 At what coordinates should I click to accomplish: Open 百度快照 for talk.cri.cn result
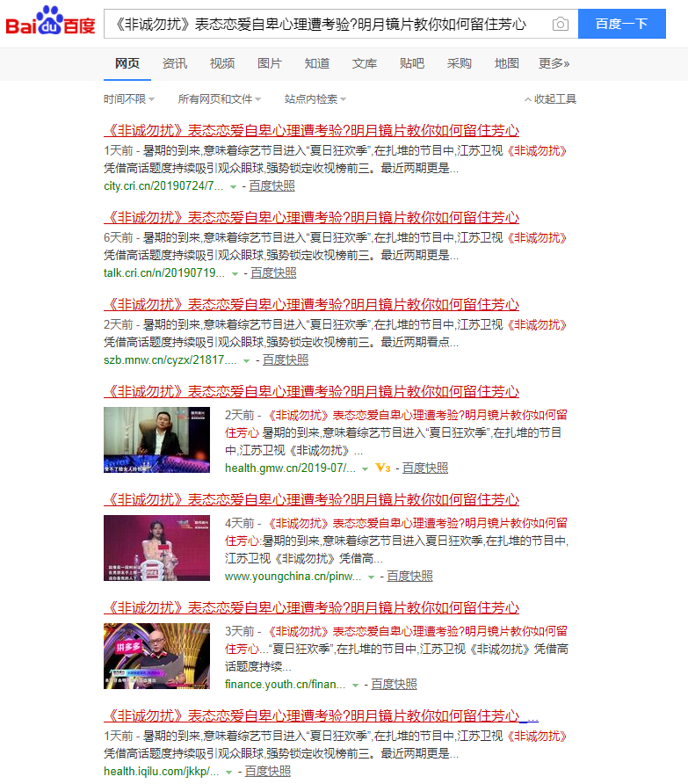pos(273,273)
